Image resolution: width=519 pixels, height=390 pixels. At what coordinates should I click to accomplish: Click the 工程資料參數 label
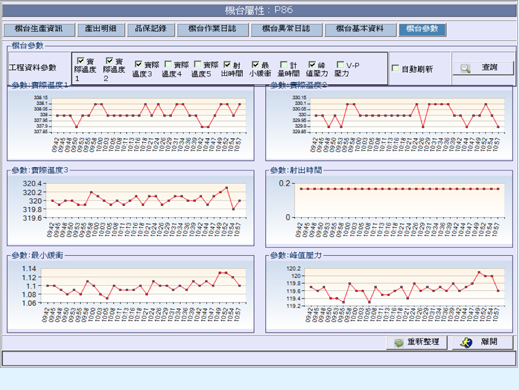(x=33, y=68)
